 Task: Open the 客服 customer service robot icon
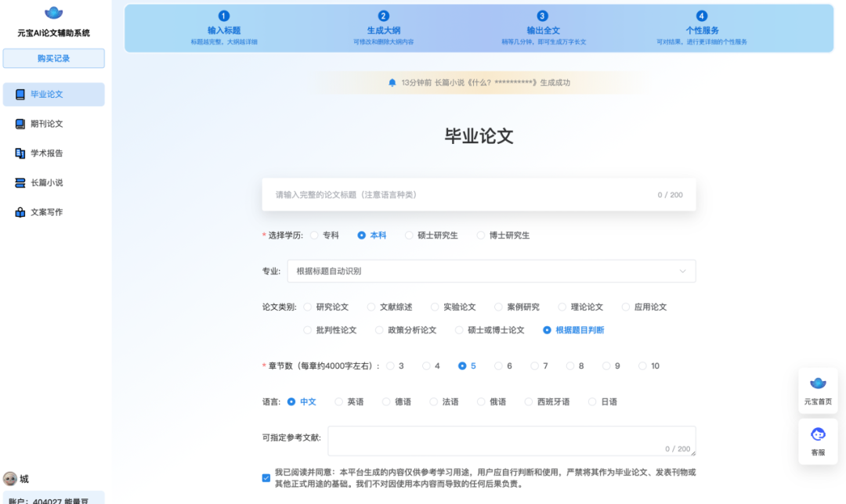click(x=818, y=434)
